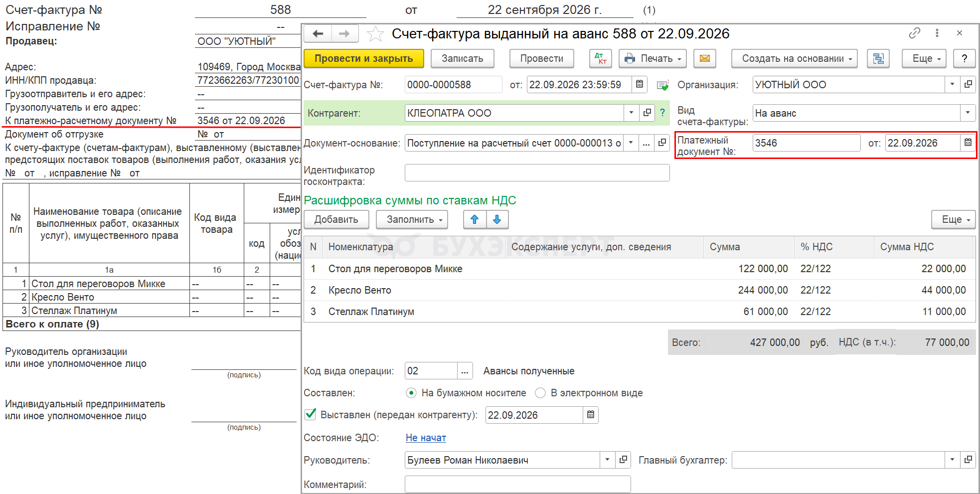Click the envelope email icon

(704, 58)
